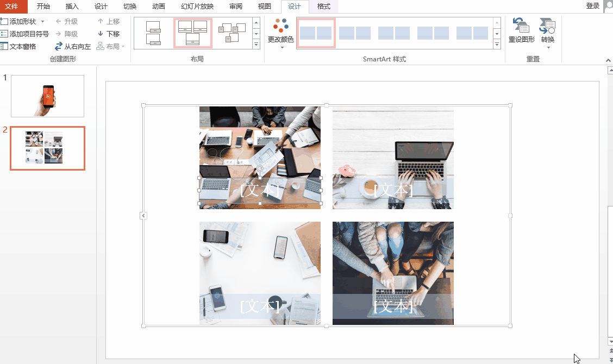Open the File (文件) tab
Screen dimensions: 613x364
(x=12, y=7)
